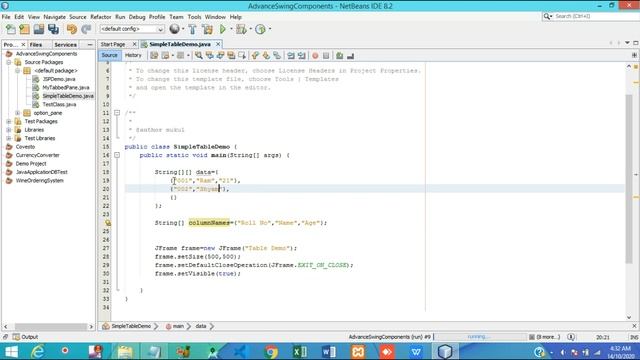Screen dimensions: 640x360
Task: Click the '(8 more...)' status link
Action: coord(548,337)
